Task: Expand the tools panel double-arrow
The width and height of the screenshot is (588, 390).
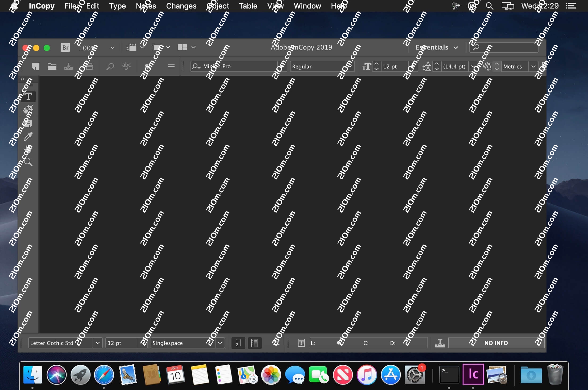Action: coord(22,79)
